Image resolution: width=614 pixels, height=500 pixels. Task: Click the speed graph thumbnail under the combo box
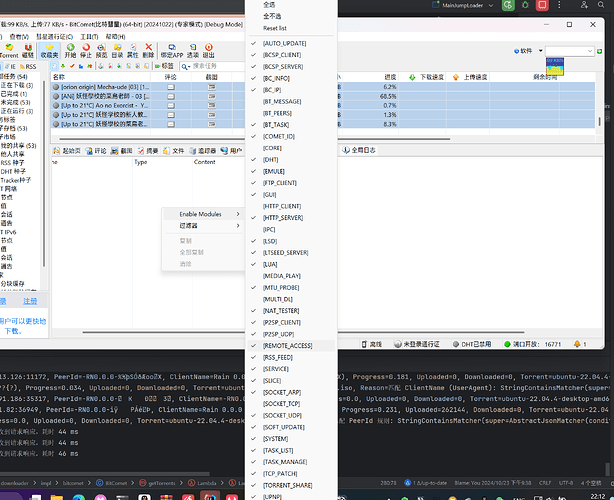coord(555,66)
